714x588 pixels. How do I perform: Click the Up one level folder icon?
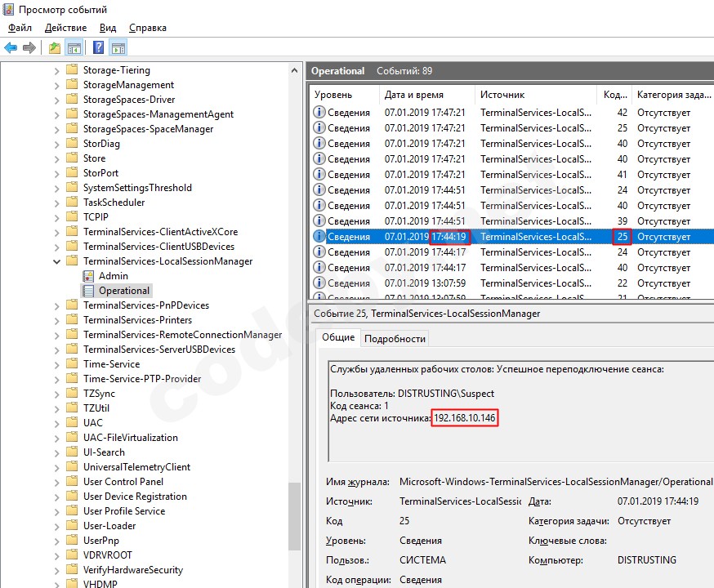[54, 48]
